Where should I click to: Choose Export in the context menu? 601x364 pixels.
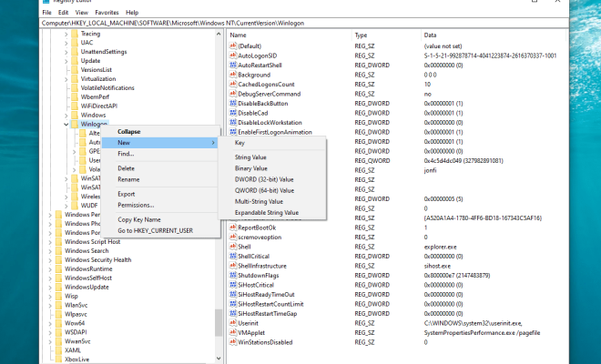[x=160, y=194]
